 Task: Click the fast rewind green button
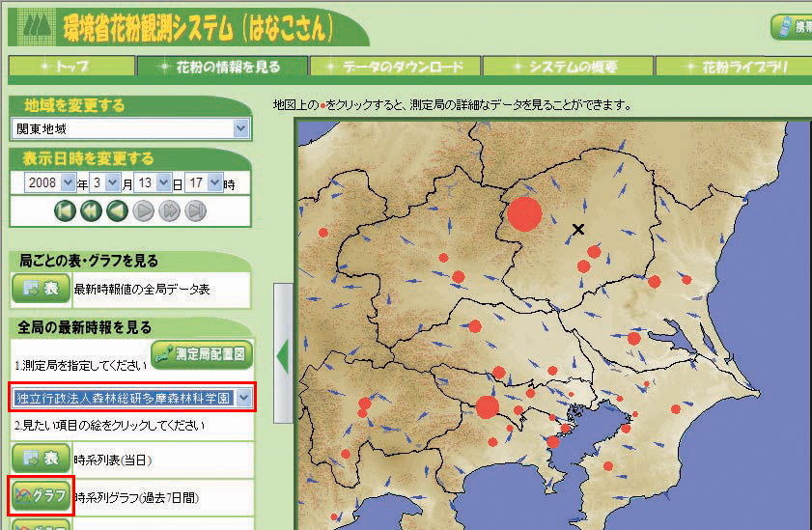click(x=91, y=211)
